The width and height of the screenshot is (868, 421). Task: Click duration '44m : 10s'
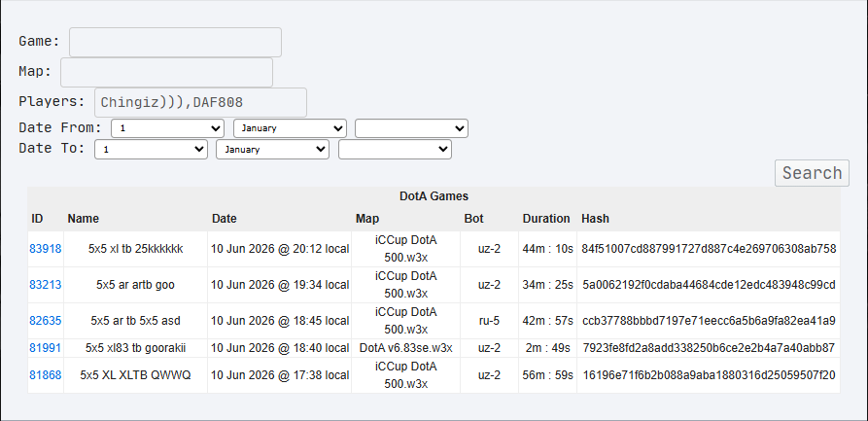[x=547, y=249]
